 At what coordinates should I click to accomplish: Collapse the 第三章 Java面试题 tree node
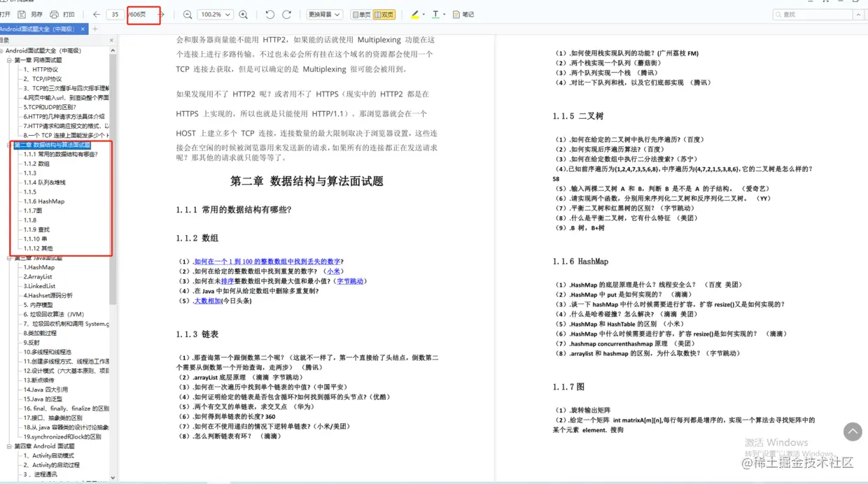pos(10,258)
